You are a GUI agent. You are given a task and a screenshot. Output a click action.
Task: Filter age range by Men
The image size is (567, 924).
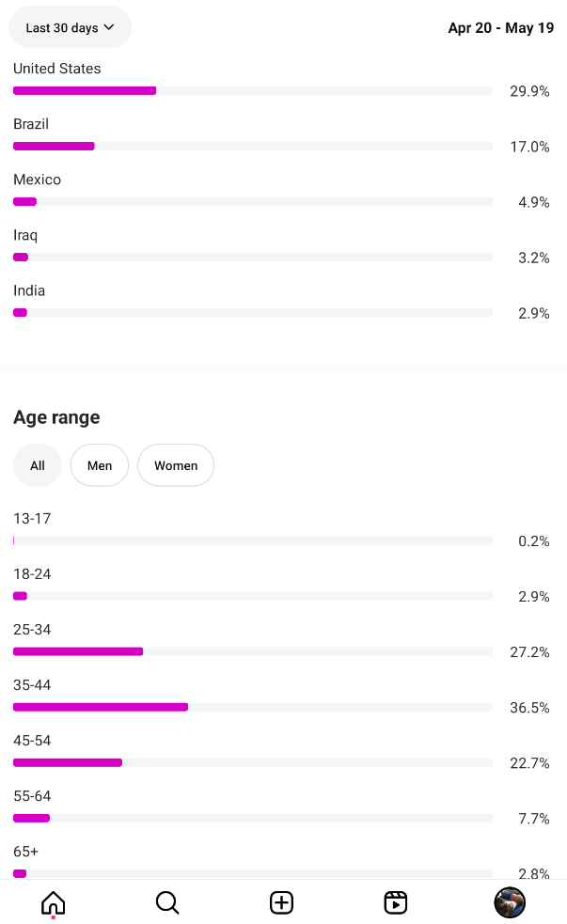click(x=100, y=465)
